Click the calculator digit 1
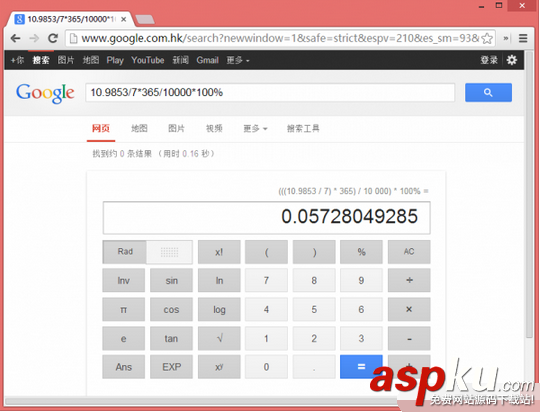Image resolution: width=540 pixels, height=412 pixels. coord(267,339)
